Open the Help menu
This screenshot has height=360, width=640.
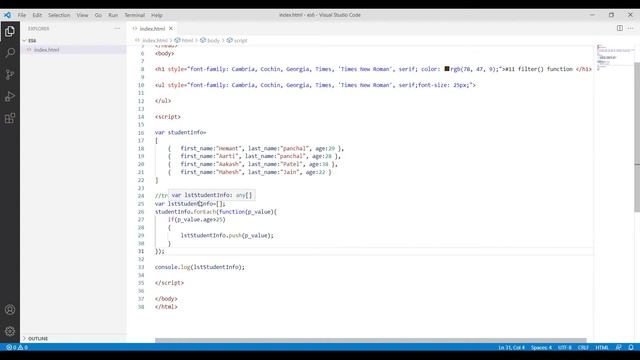coord(157,15)
